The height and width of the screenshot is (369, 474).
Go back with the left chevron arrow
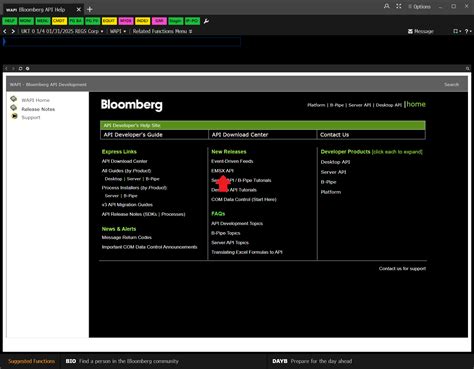5,31
